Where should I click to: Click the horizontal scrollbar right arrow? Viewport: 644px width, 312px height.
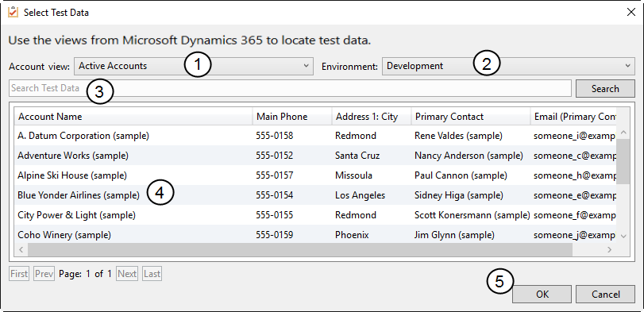tap(610, 249)
